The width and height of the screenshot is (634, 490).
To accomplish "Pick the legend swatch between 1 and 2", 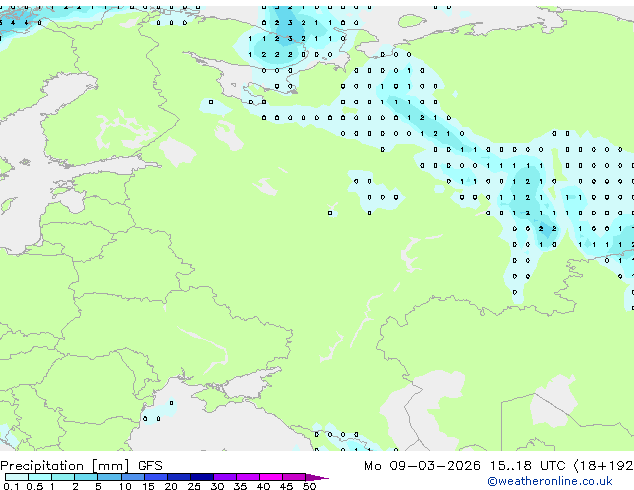I will coord(63,477).
